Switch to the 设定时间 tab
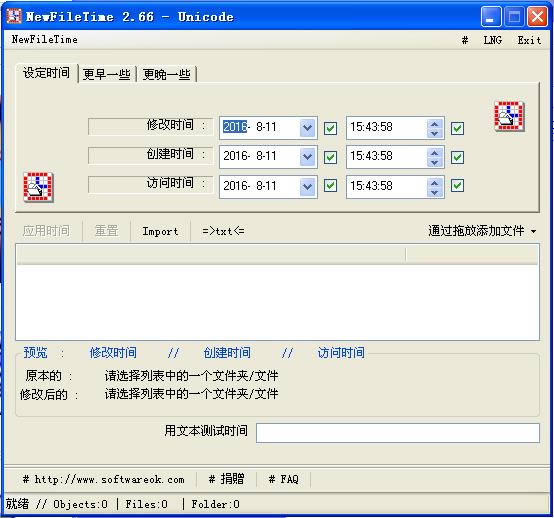 point(47,73)
